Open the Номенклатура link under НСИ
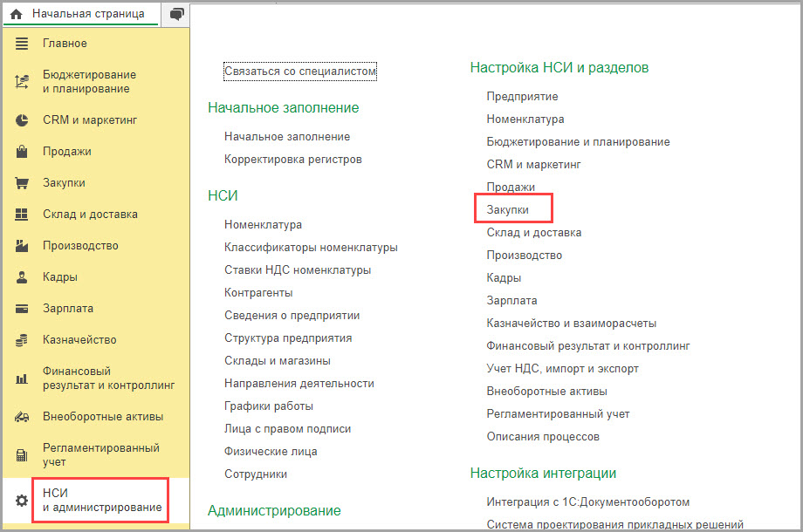Image resolution: width=803 pixels, height=532 pixels. (x=264, y=224)
